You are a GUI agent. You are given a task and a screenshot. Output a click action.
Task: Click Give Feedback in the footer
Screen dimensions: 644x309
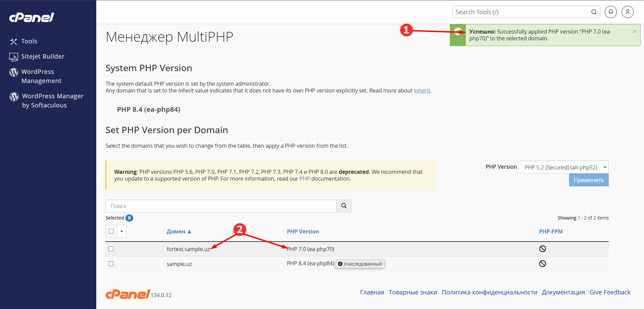(x=610, y=292)
